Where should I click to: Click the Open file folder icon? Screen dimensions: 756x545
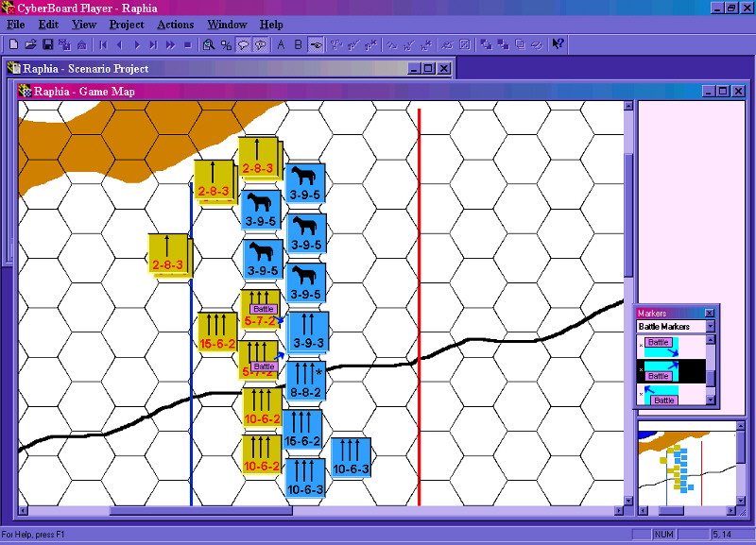(x=30, y=44)
